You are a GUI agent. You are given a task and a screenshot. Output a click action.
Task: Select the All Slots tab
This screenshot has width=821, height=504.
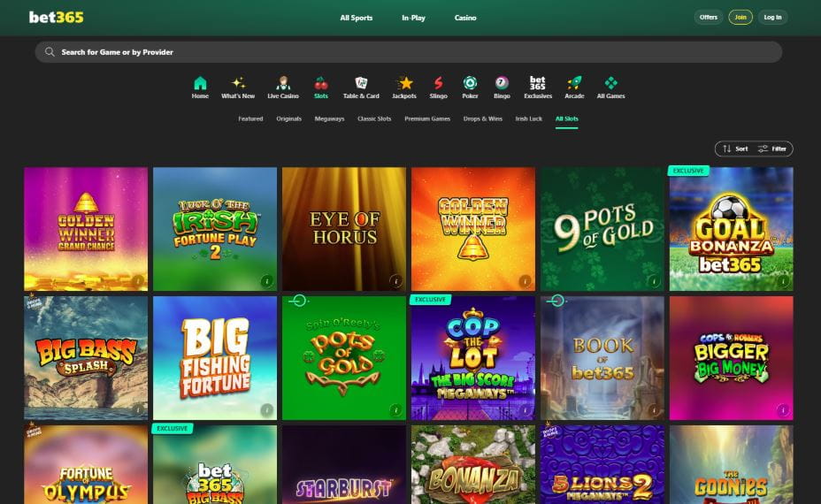coord(566,118)
